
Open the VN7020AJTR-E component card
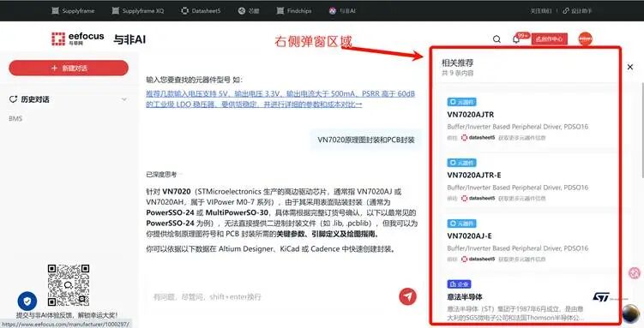(x=527, y=183)
